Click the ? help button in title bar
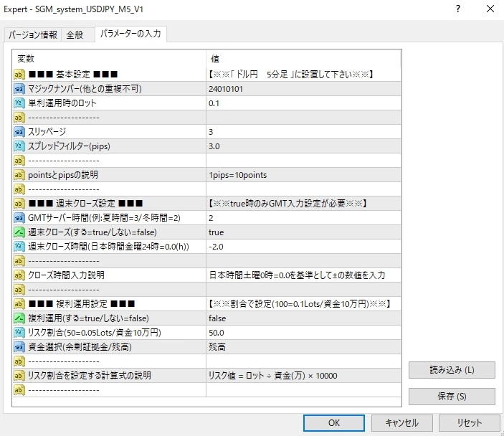The height and width of the screenshot is (436, 504). pyautogui.click(x=458, y=9)
